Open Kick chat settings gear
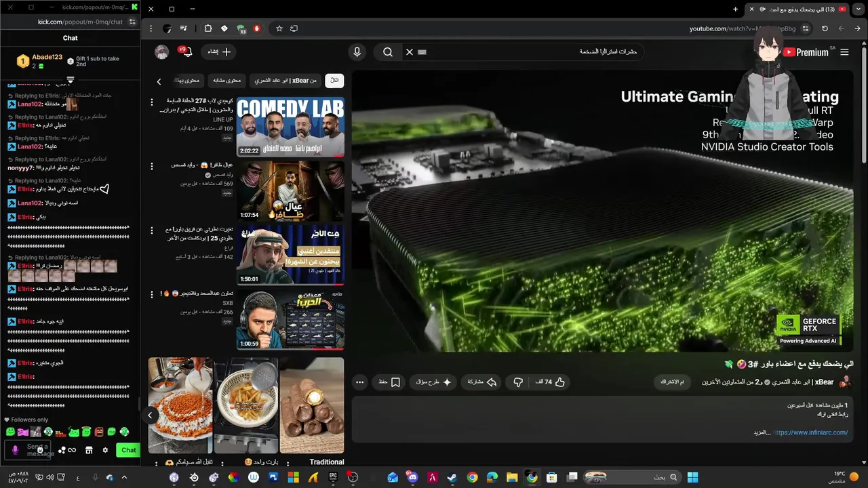868x488 pixels. pos(105,450)
